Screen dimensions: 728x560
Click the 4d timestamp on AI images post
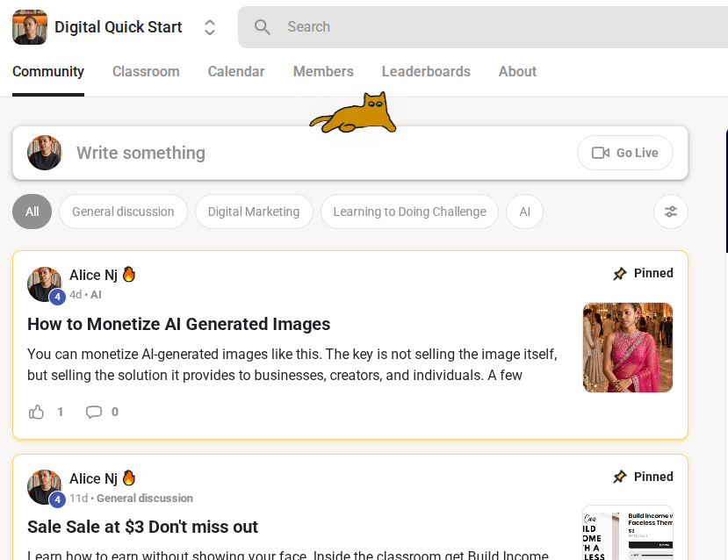tap(76, 295)
